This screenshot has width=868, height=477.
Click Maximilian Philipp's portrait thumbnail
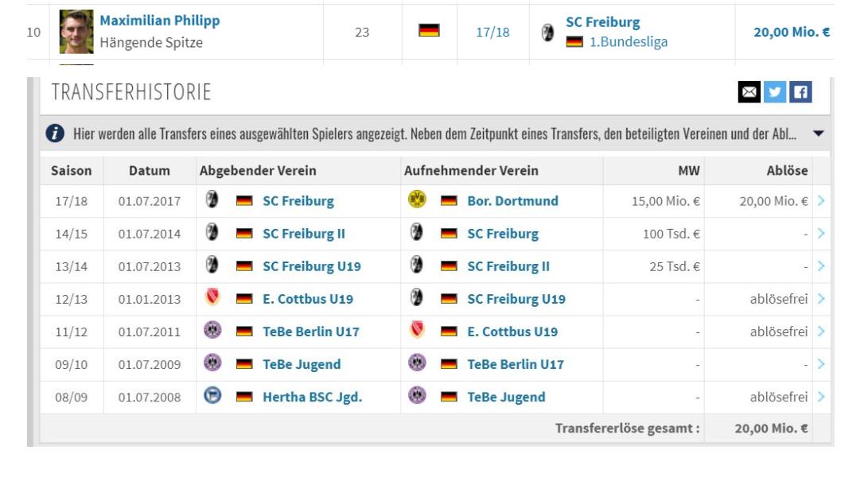click(x=76, y=32)
